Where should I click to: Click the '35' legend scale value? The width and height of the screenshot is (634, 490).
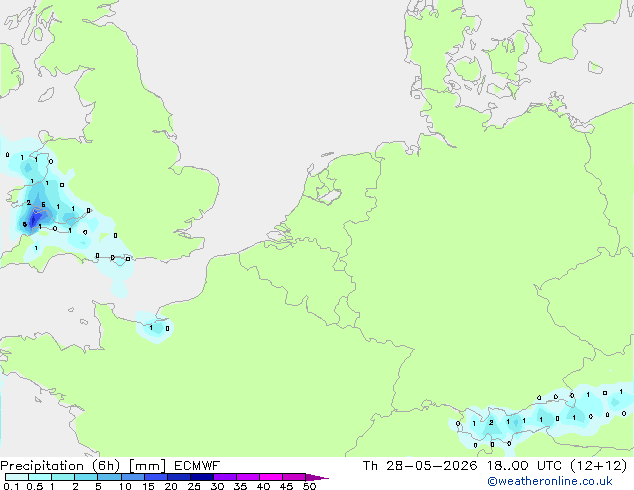[240, 486]
